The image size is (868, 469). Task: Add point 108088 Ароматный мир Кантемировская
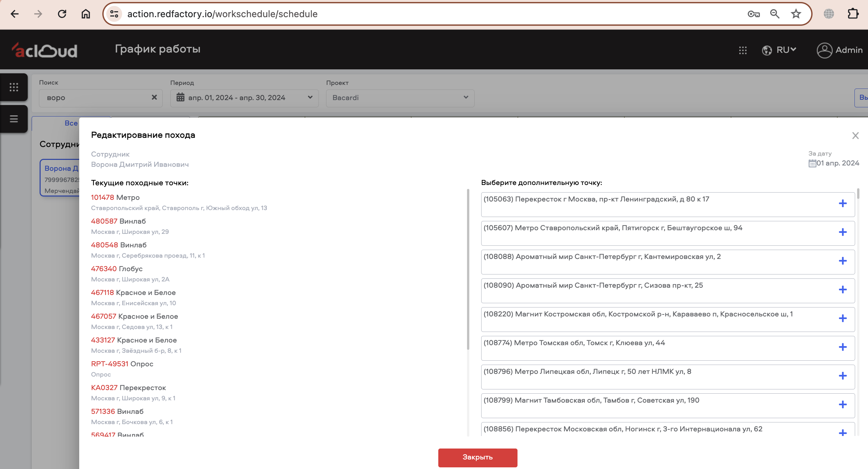click(x=842, y=261)
